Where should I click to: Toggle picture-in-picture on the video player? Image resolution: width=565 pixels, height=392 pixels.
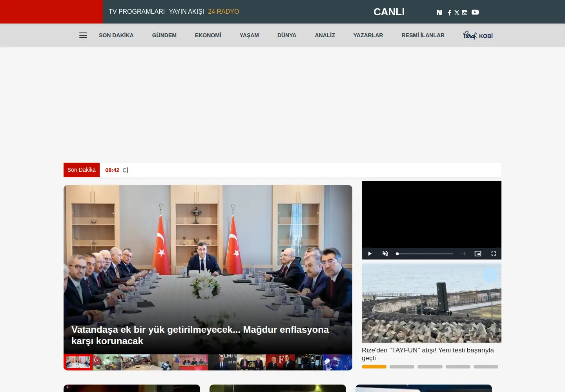pyautogui.click(x=478, y=254)
